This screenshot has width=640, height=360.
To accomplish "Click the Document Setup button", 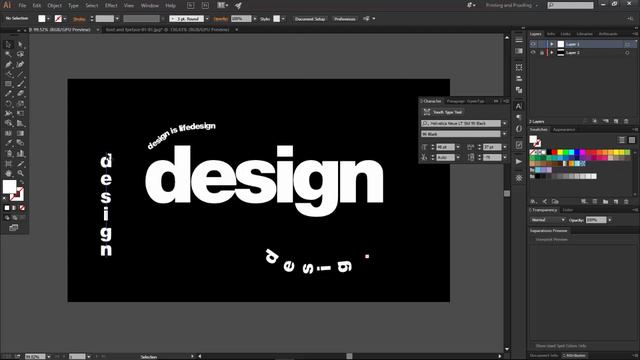I will pyautogui.click(x=310, y=19).
